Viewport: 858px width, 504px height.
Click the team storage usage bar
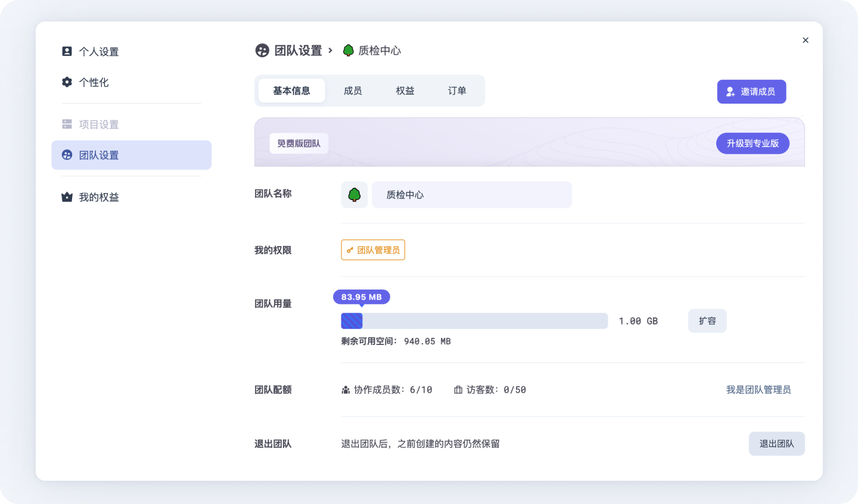[474, 321]
